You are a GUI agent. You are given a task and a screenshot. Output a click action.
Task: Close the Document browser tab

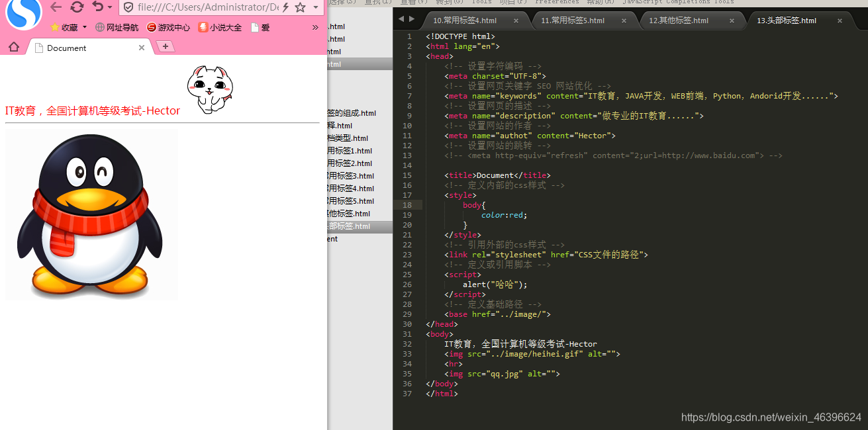point(142,48)
